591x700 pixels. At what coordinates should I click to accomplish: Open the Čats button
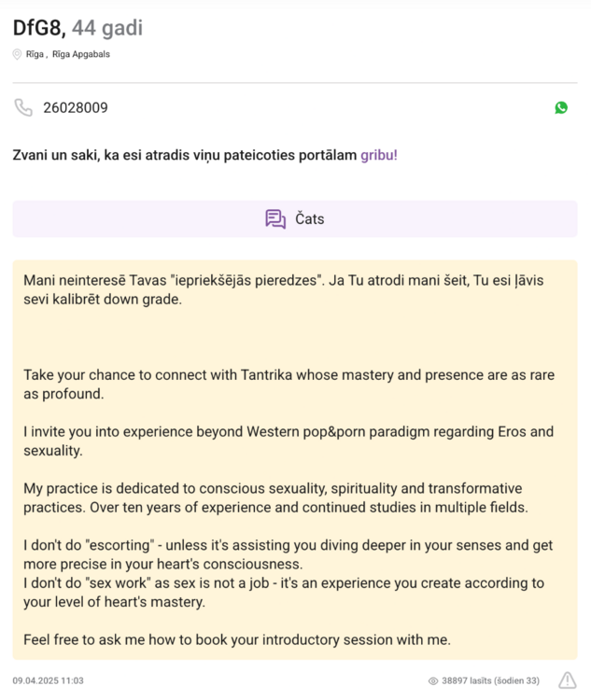point(295,219)
